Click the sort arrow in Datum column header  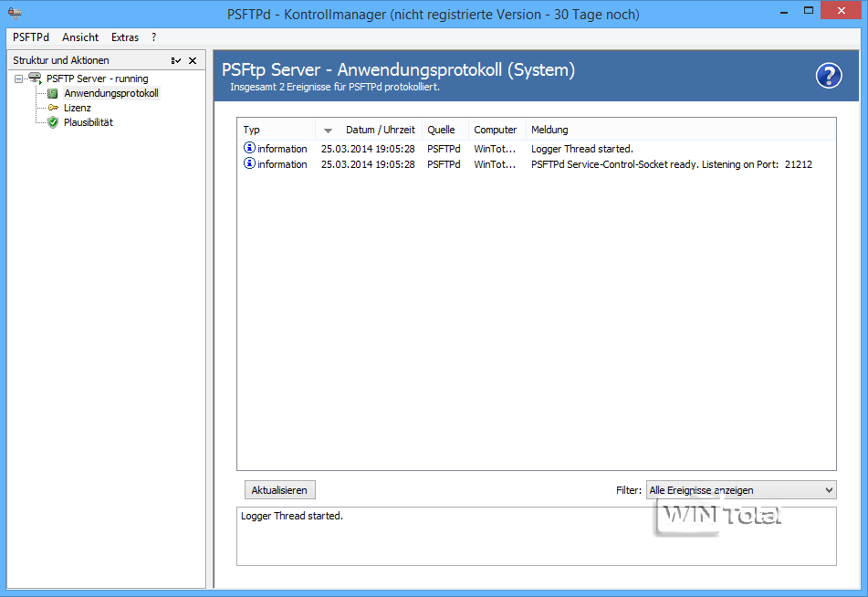328,131
